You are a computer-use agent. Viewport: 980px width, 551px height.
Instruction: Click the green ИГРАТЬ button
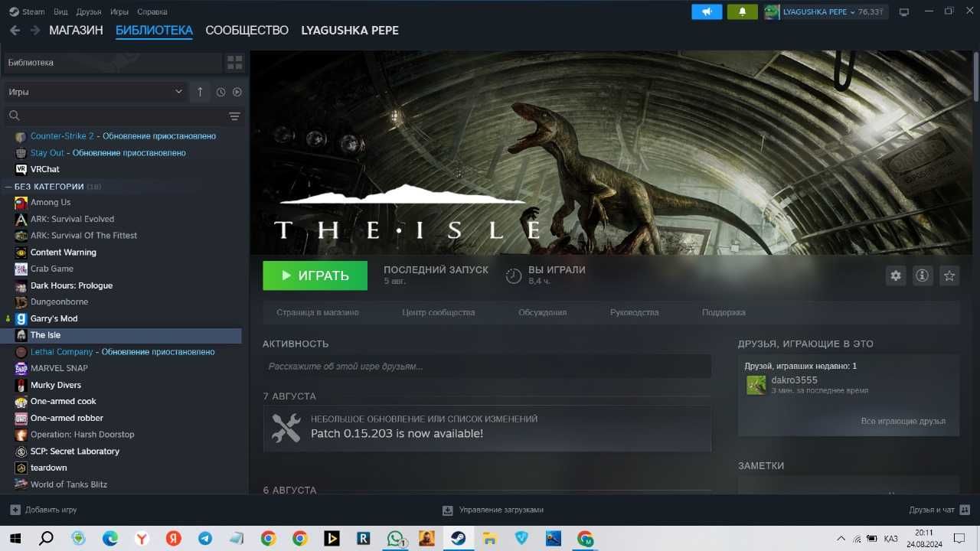pyautogui.click(x=315, y=275)
